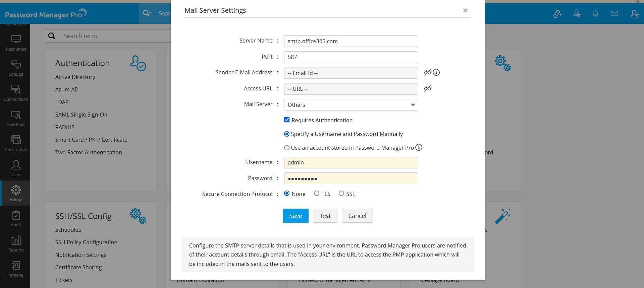Choose TLS secure connection protocol
644x288 pixels.
[x=317, y=194]
